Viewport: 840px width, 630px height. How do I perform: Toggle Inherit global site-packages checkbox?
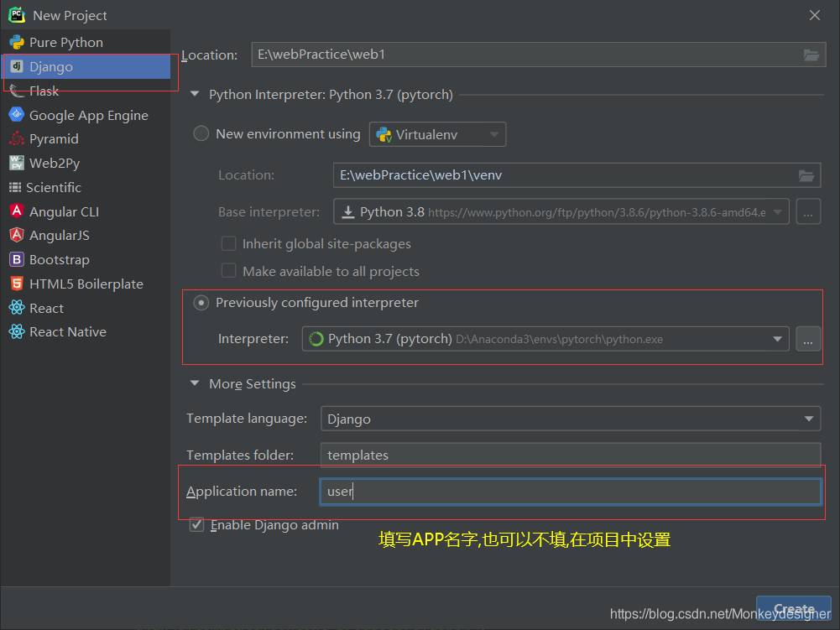(229, 244)
